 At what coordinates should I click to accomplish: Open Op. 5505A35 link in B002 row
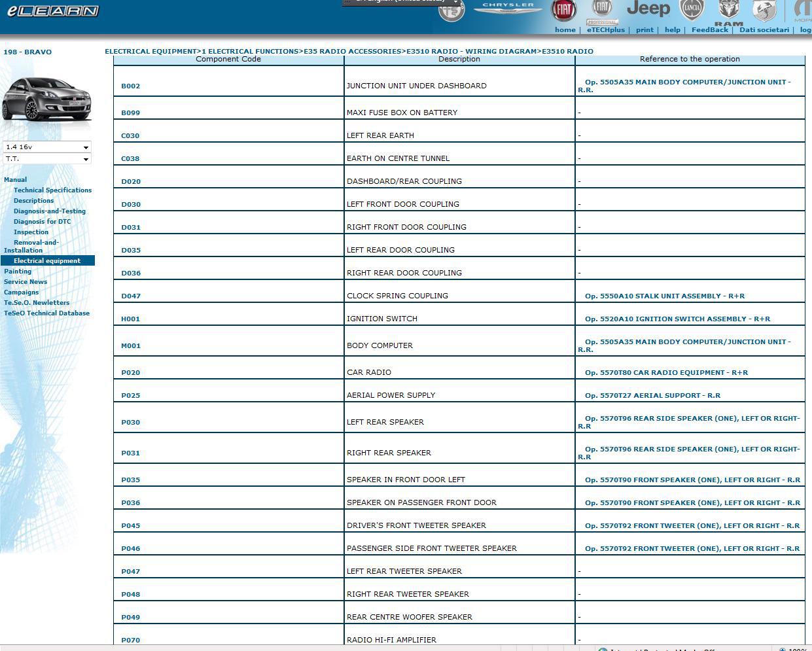click(x=684, y=86)
